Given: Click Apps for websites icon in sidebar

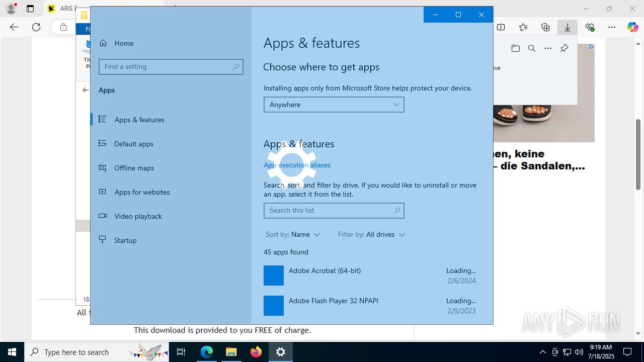Looking at the screenshot, I should click(103, 192).
